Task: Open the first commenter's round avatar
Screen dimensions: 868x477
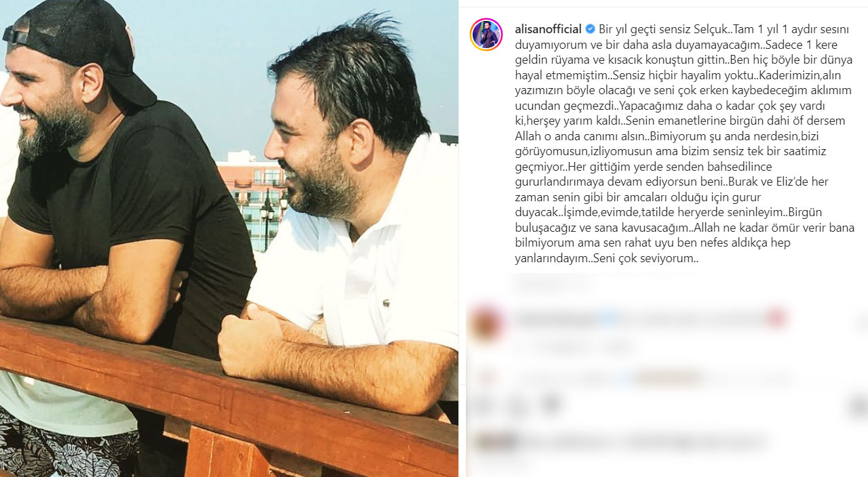Action: click(486, 323)
